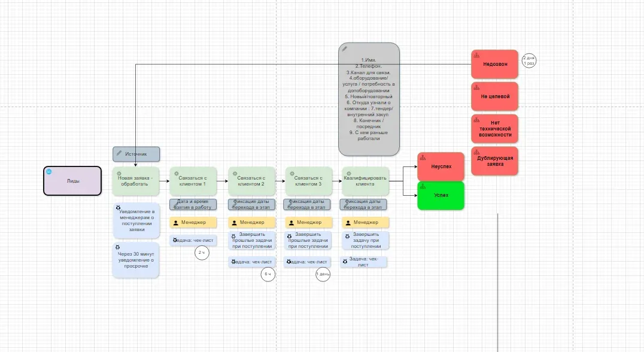Click the blue badge icon on Лиды block
The height and width of the screenshot is (352, 644).
(49, 172)
